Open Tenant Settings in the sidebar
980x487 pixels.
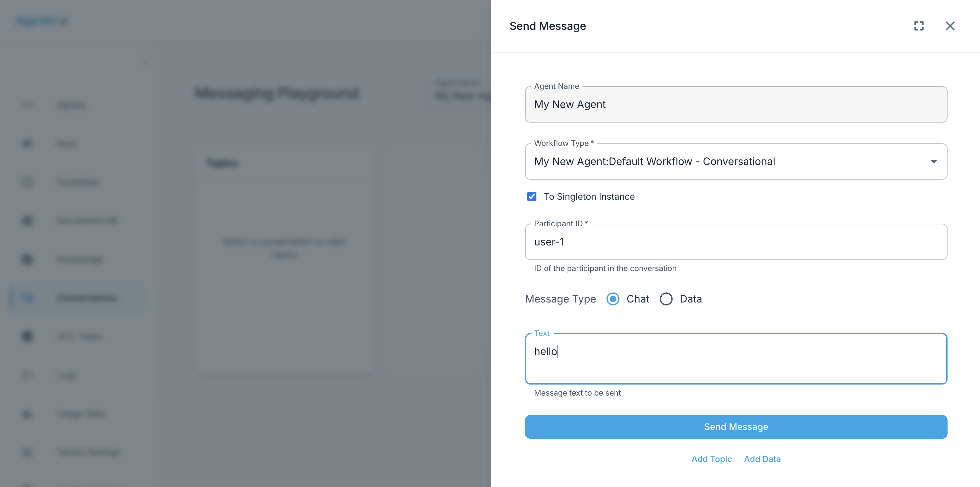pos(89,452)
